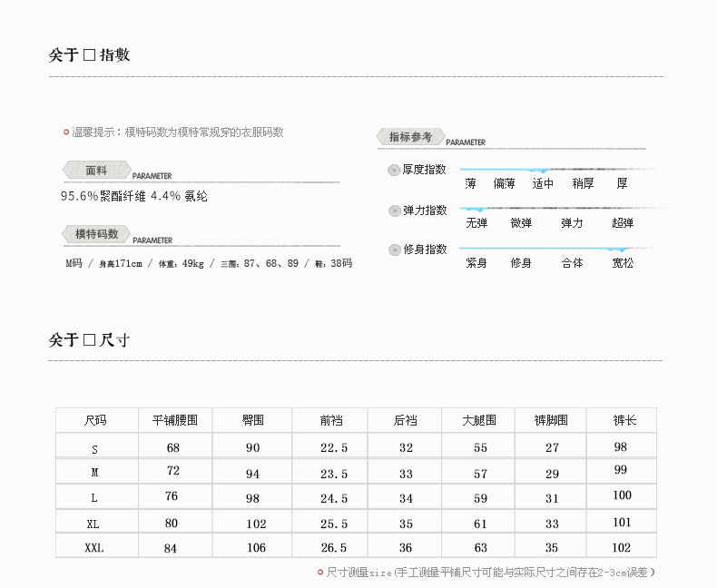Select thickness option 偏薄
Image resolution: width=717 pixels, height=588 pixels.
tap(504, 184)
